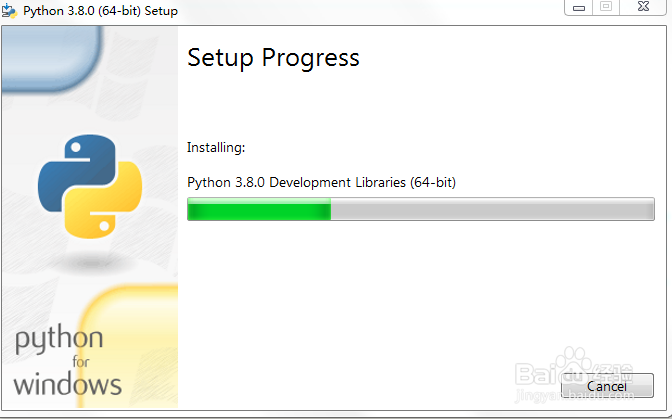Screen dimensions: 672x419
Task: Click the Installing: label
Action: click(x=216, y=147)
